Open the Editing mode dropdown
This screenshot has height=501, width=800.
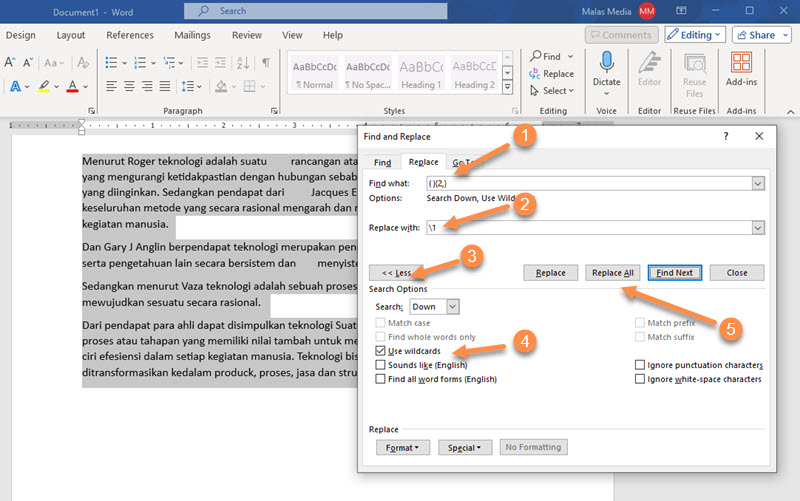[x=695, y=35]
